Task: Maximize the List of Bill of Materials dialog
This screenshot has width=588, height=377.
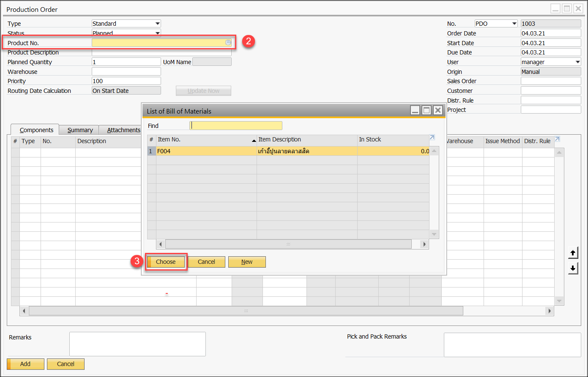Action: click(427, 111)
